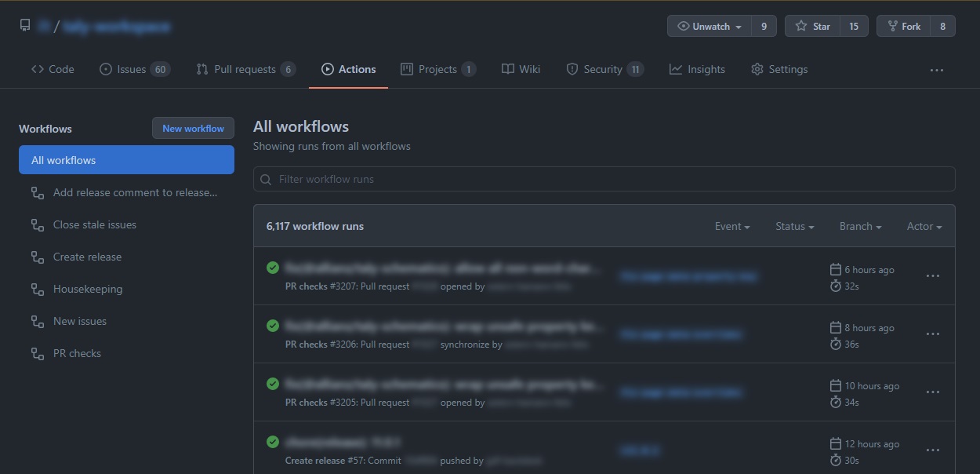980x474 pixels.
Task: Go to the Pull requests tab
Action: click(x=245, y=69)
